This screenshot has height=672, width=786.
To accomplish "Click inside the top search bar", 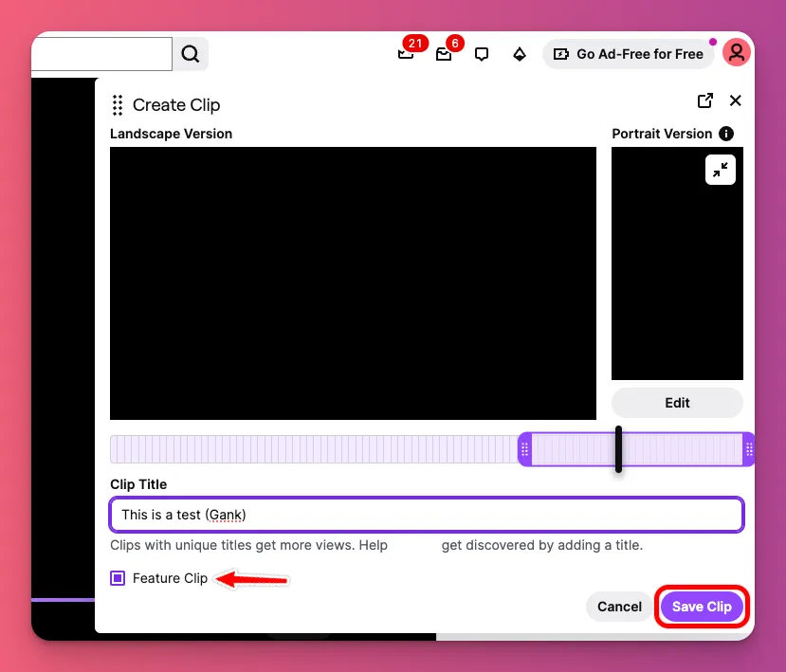I will point(101,54).
